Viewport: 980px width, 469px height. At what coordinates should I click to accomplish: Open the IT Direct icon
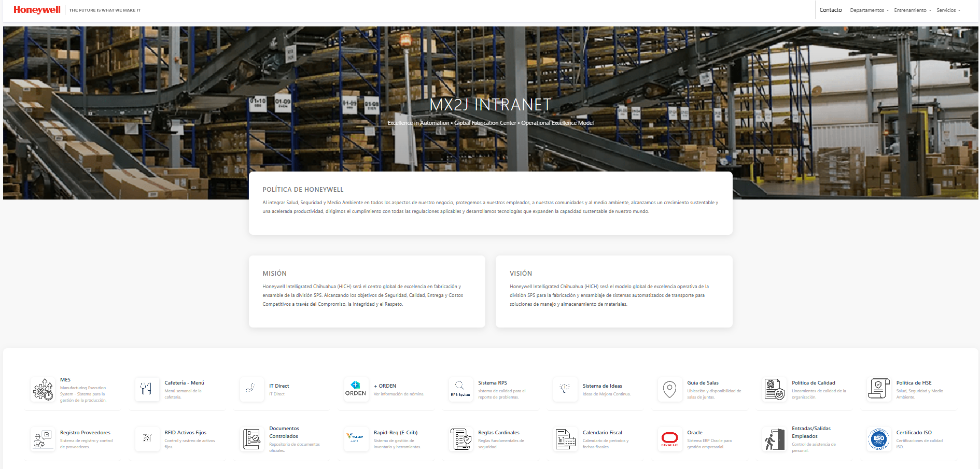251,389
